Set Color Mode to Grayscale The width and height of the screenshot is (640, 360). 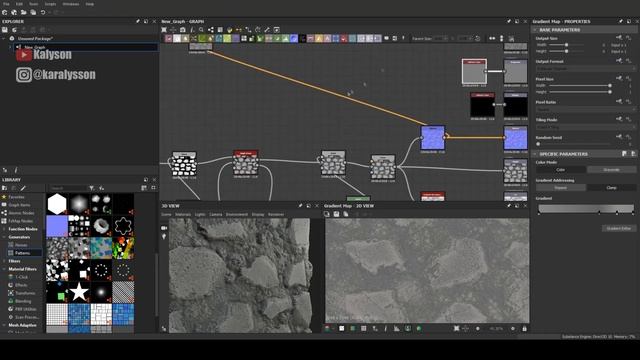[611, 169]
